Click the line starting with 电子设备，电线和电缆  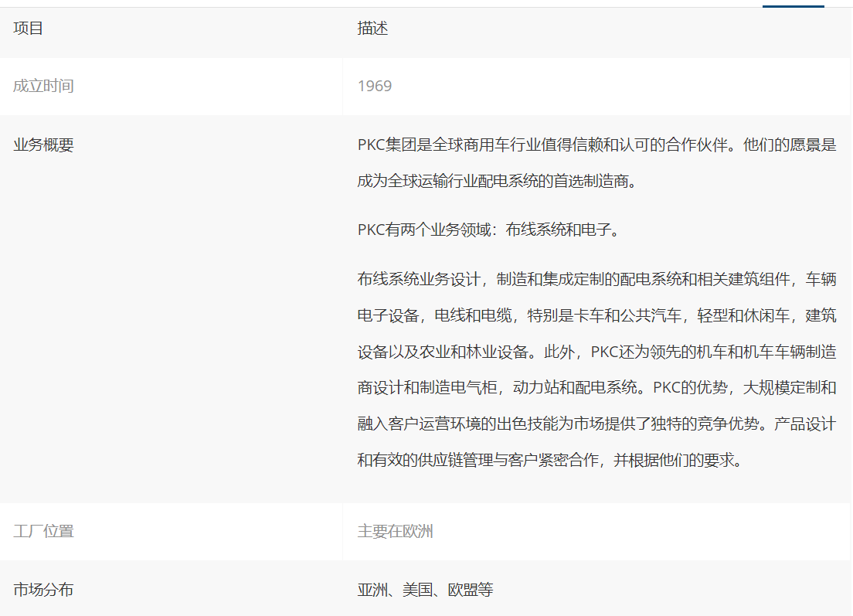pos(596,315)
